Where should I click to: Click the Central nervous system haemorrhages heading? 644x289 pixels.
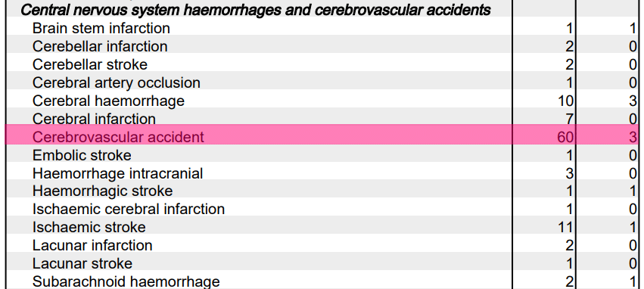point(256,10)
